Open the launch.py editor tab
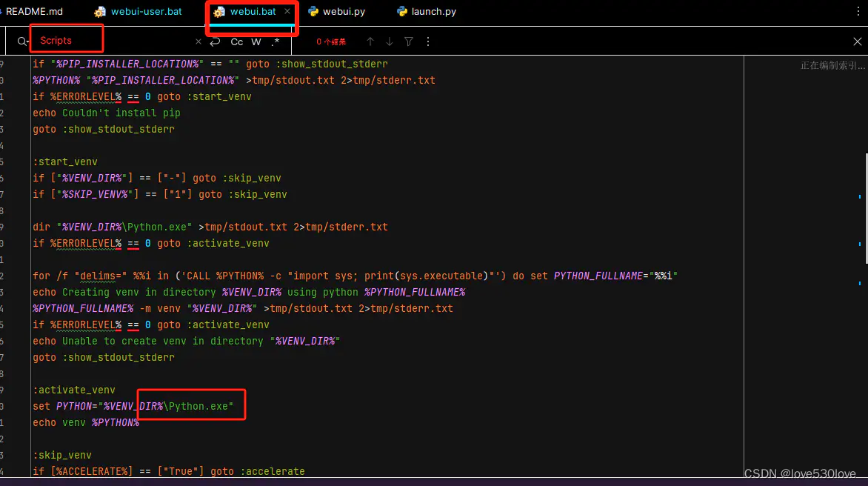 click(x=427, y=12)
